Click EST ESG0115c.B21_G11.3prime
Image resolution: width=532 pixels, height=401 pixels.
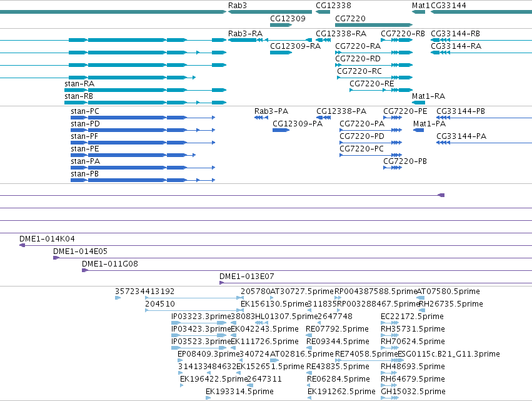point(448,354)
